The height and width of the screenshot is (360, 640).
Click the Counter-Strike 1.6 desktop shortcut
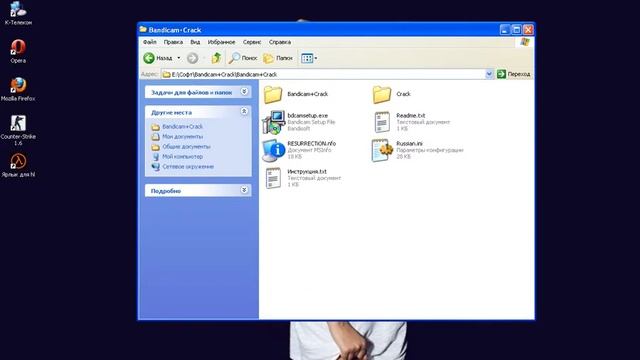pos(18,130)
